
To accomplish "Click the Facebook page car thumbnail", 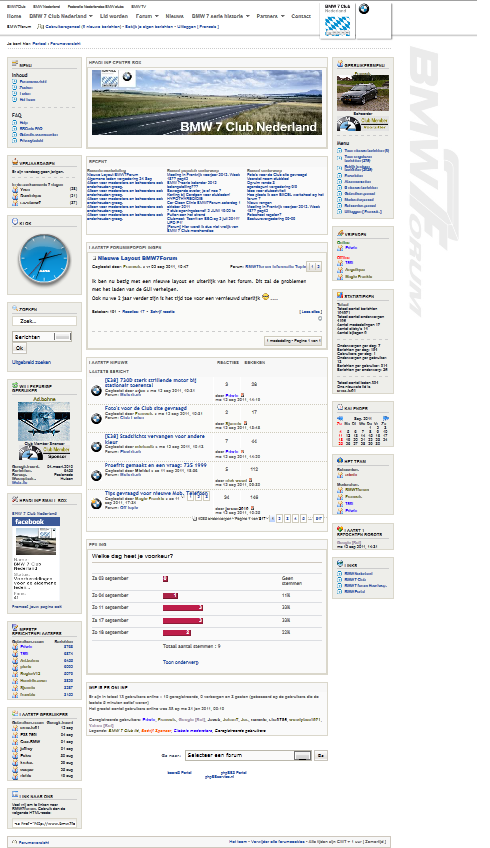I will pos(35,541).
